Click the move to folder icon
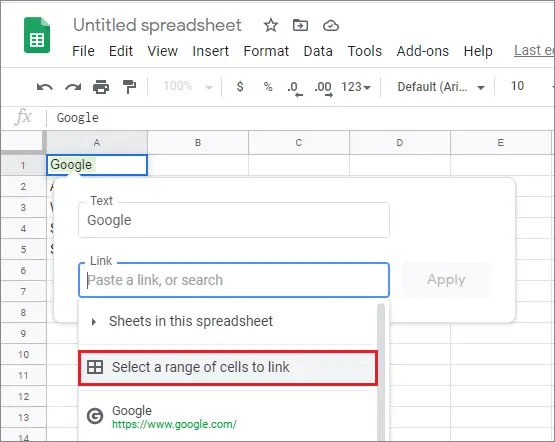 300,25
